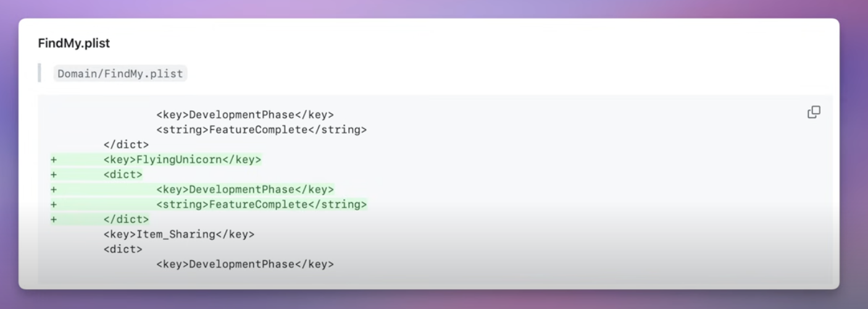The image size is (868, 309).
Task: Click plus marker beside added FeatureComplete string
Action: (54, 204)
